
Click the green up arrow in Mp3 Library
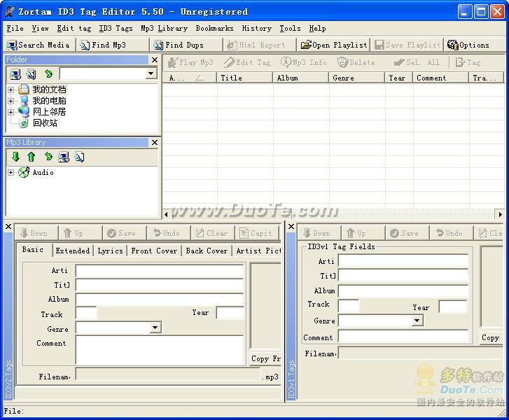coord(32,157)
